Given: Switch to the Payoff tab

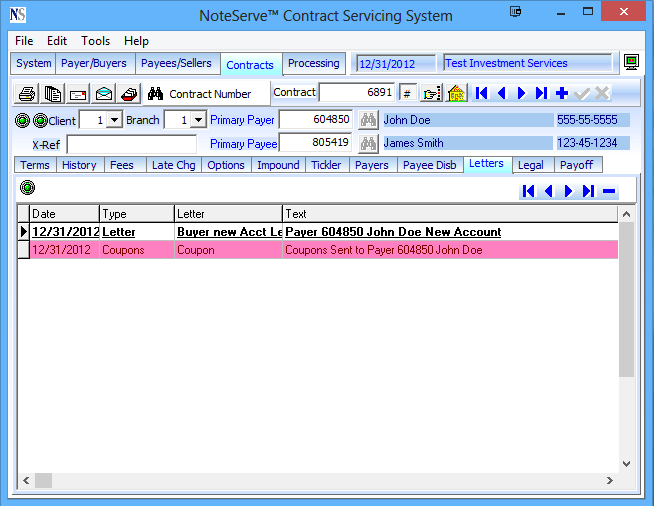Looking at the screenshot, I should coord(577,165).
